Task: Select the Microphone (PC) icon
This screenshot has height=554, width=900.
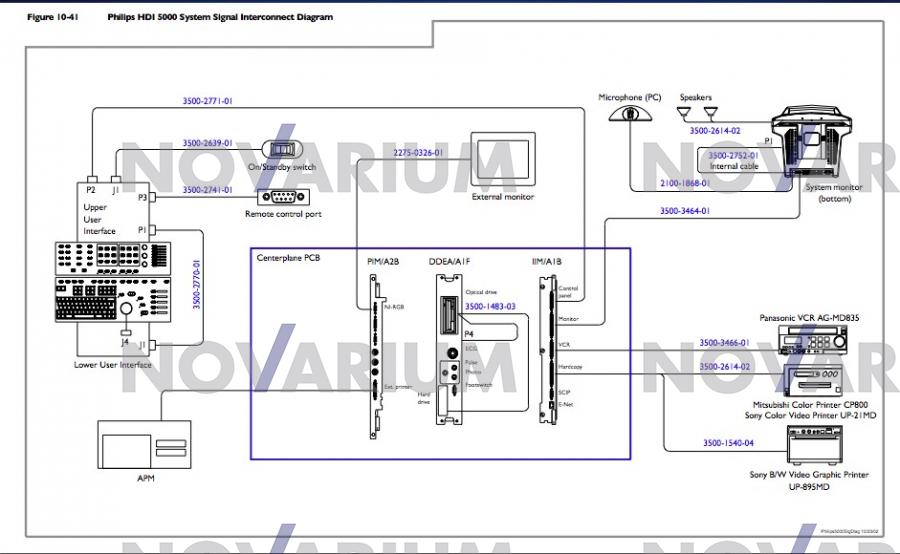Action: click(630, 114)
